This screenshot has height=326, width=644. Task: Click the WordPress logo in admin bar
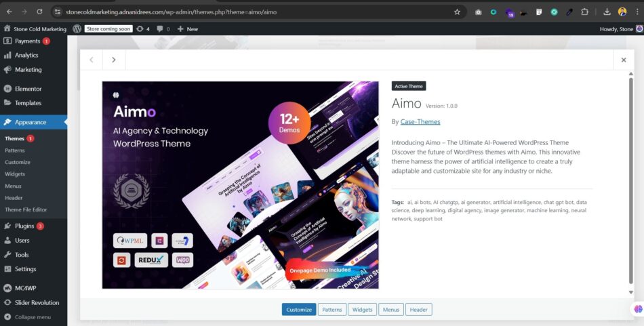coord(77,28)
